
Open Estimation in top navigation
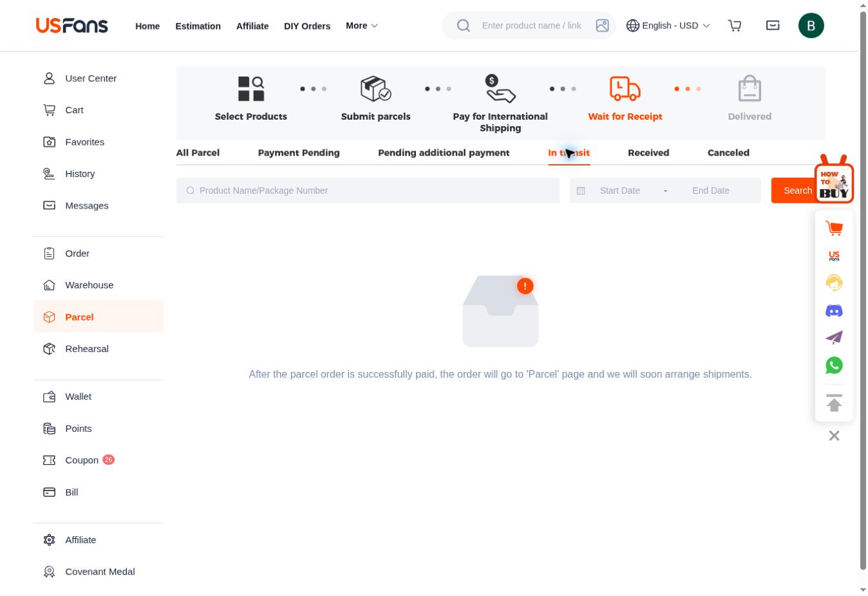198,26
